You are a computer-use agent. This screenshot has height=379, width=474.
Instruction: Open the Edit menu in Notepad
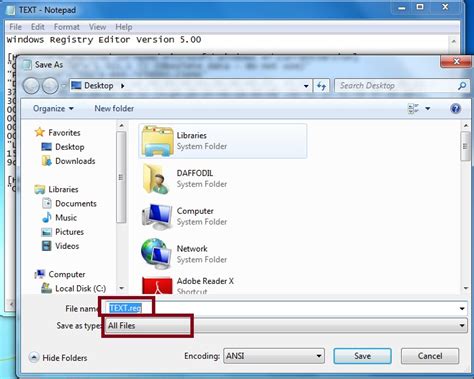click(x=38, y=27)
